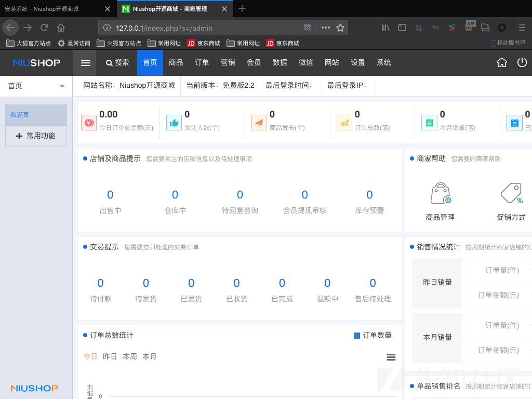
Task: Open the 系统 top menu
Action: click(x=384, y=63)
